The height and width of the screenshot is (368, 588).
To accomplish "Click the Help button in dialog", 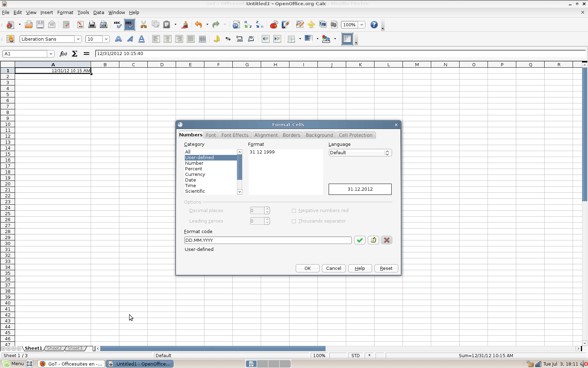I will pos(360,268).
